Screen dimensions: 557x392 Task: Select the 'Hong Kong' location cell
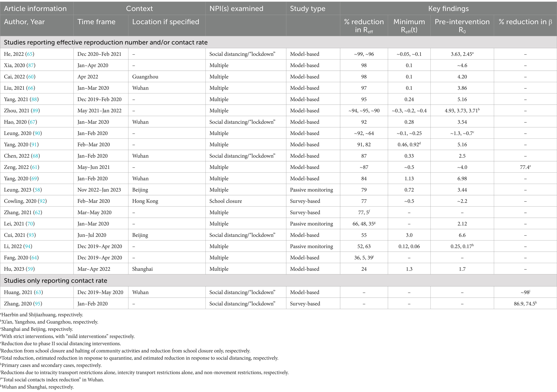[145, 201]
